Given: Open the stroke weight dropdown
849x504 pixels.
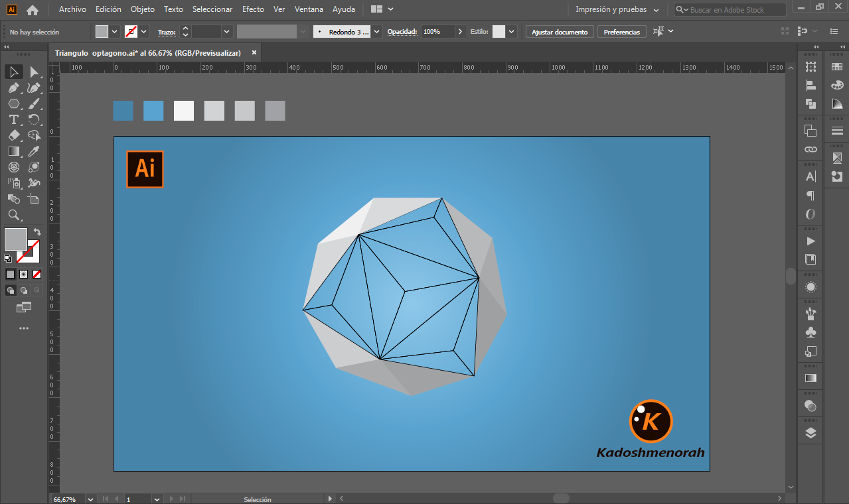Looking at the screenshot, I should tap(227, 32).
